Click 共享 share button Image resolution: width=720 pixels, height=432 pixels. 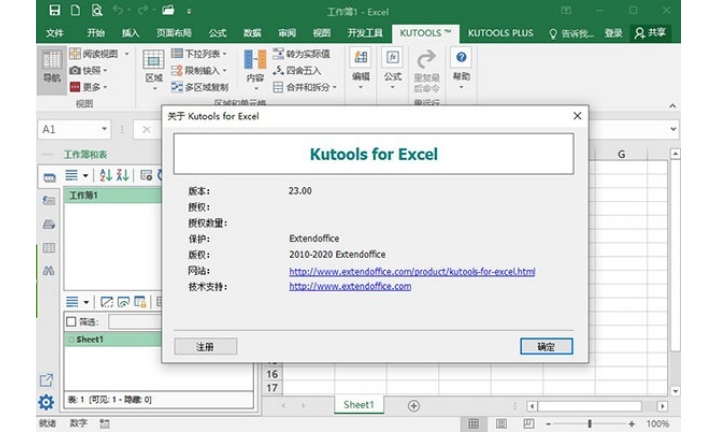coord(650,33)
